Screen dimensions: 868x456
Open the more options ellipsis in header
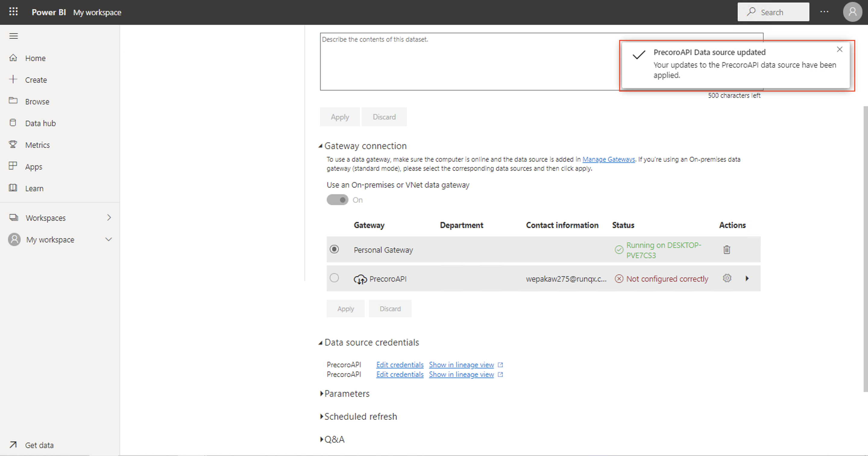824,12
